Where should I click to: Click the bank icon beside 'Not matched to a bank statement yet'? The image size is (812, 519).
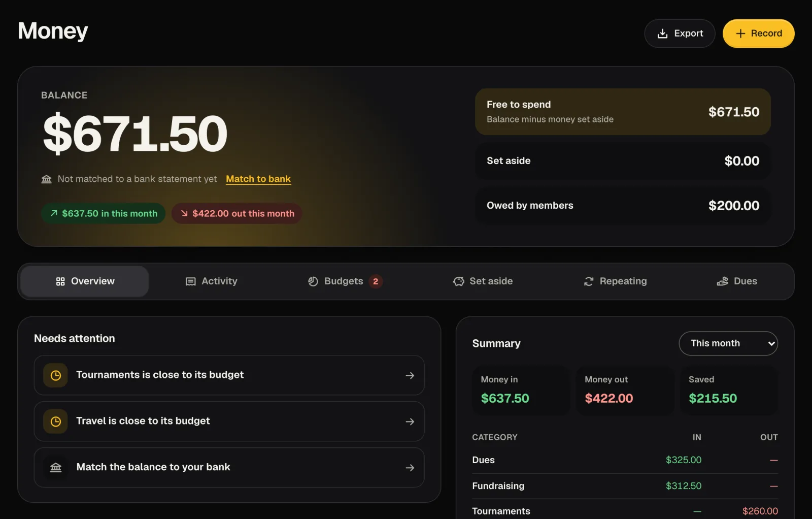pyautogui.click(x=47, y=179)
